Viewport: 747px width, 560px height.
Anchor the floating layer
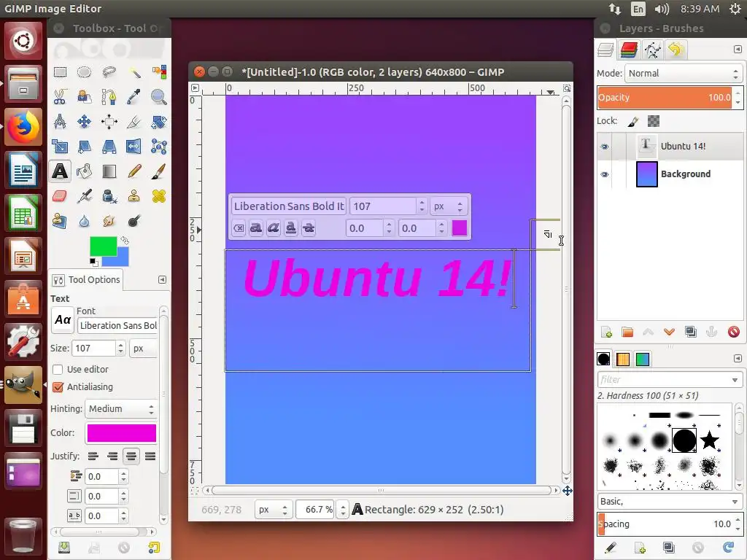(712, 332)
